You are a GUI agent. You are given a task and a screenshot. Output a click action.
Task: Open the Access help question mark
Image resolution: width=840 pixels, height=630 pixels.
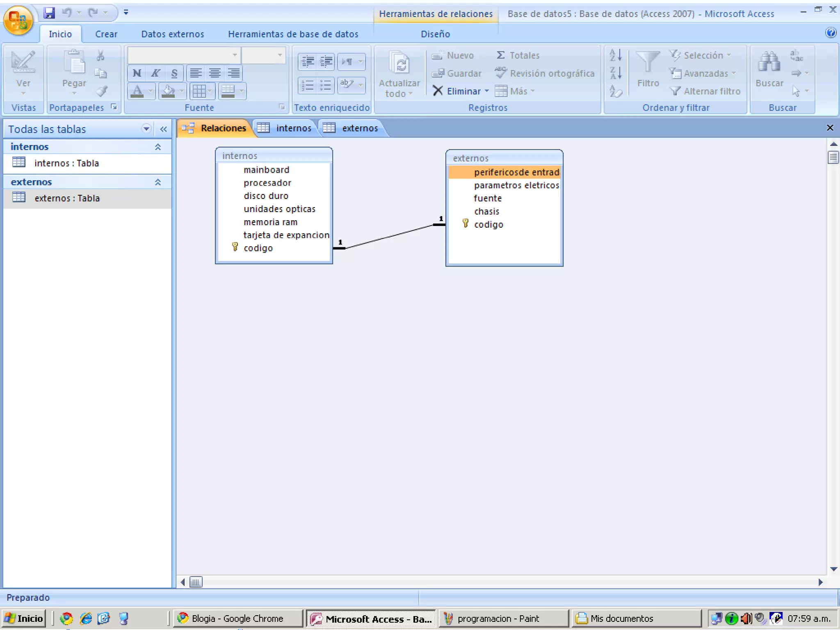(x=831, y=33)
